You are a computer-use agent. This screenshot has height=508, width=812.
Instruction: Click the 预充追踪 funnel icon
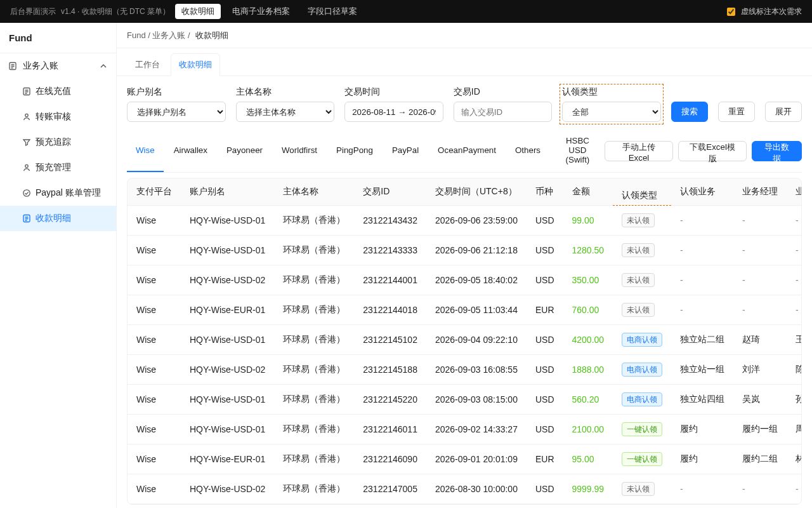[27, 142]
